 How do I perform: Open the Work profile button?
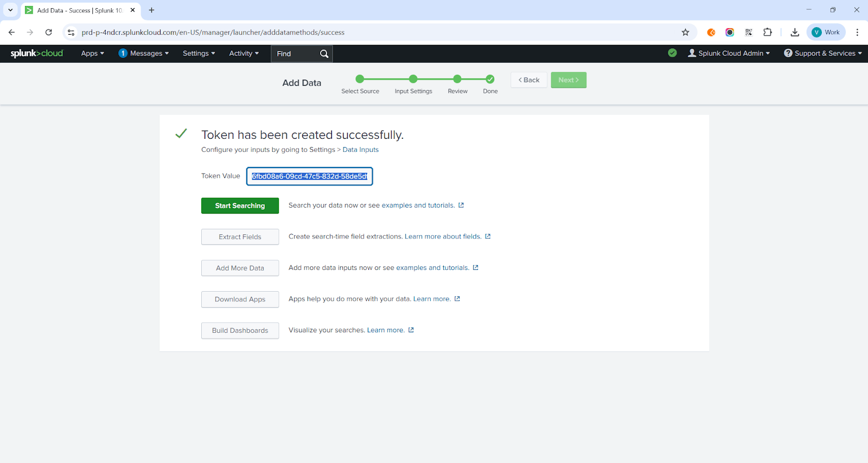click(826, 32)
